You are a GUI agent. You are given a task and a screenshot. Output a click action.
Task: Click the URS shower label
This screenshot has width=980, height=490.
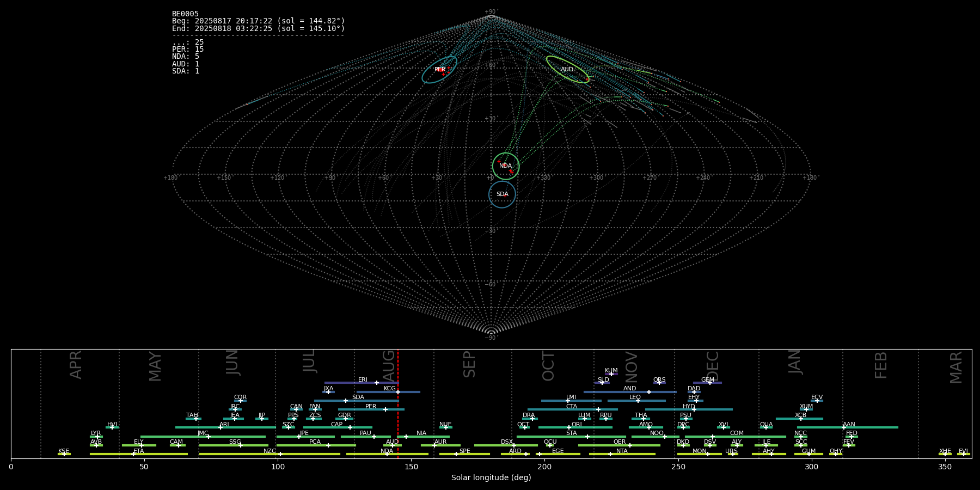pyautogui.click(x=731, y=451)
